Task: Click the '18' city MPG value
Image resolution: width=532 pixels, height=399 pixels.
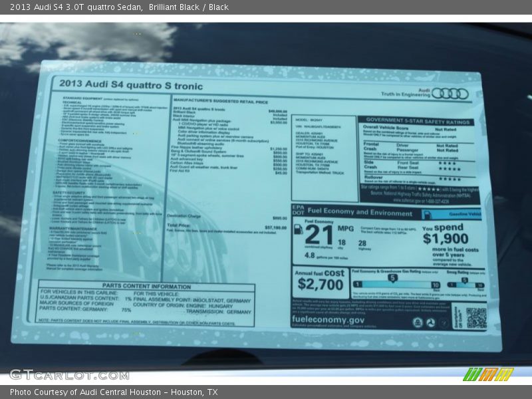Action: click(342, 242)
